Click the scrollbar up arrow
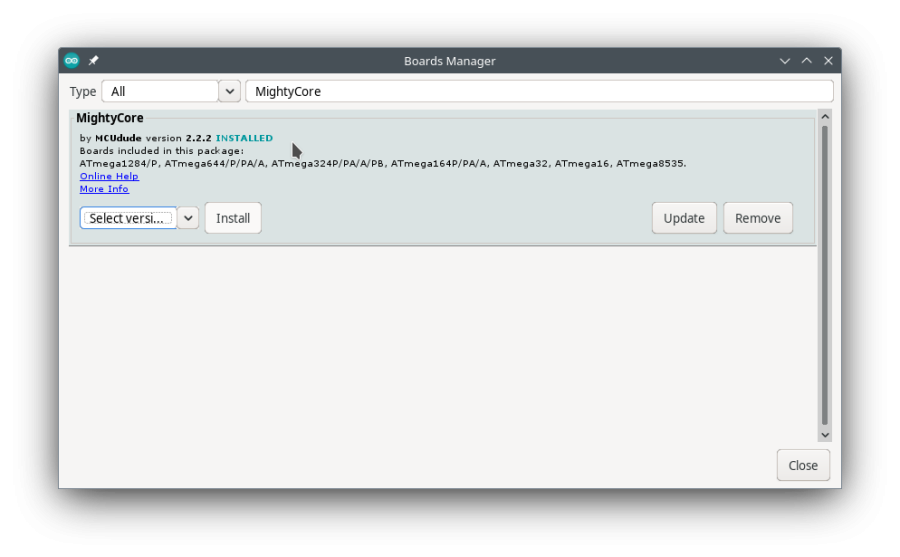 tap(825, 117)
